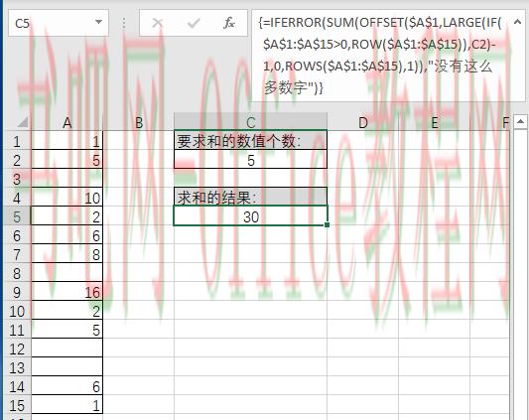
Task: Click the vertical scrollbar up arrow
Action: (x=520, y=121)
